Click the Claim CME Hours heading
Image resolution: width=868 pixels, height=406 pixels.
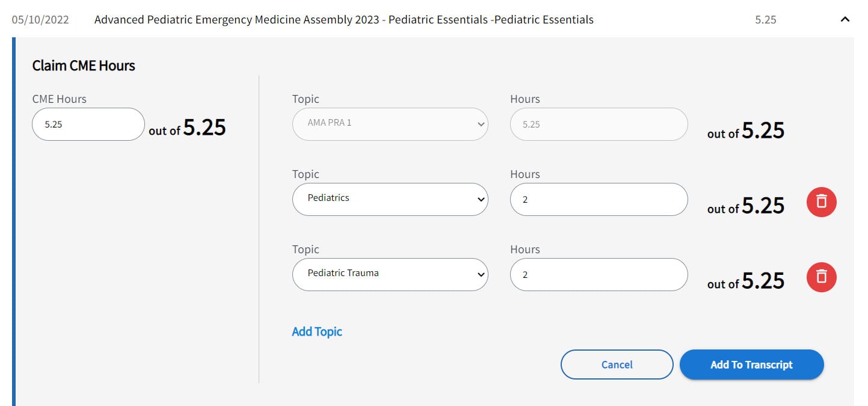click(84, 66)
